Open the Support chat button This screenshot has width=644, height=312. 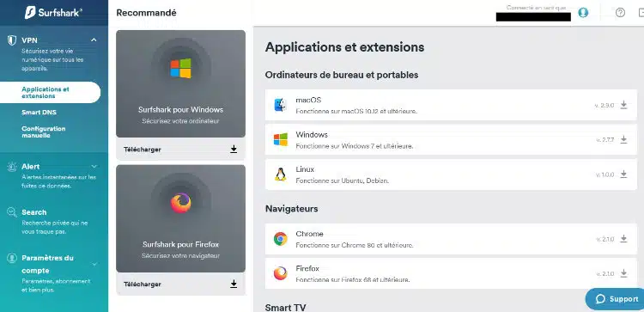tap(615, 299)
